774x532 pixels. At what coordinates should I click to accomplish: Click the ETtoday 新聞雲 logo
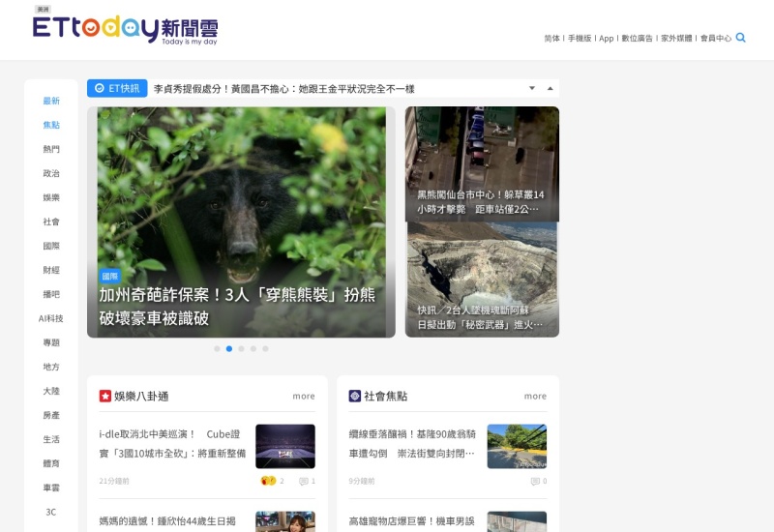(x=126, y=30)
